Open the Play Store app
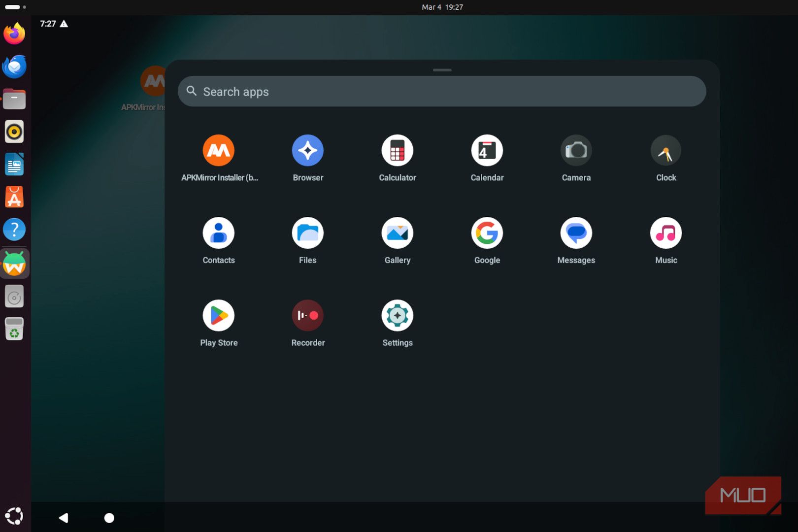 tap(219, 316)
